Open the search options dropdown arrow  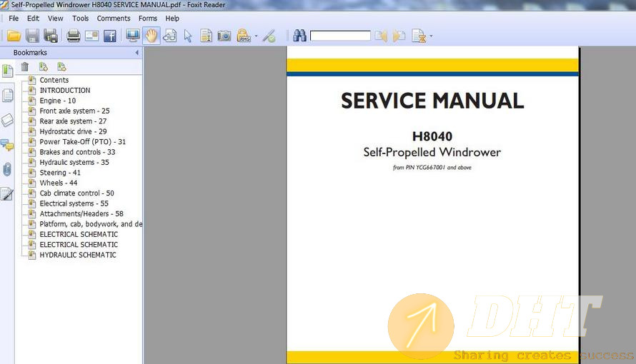coord(431,36)
